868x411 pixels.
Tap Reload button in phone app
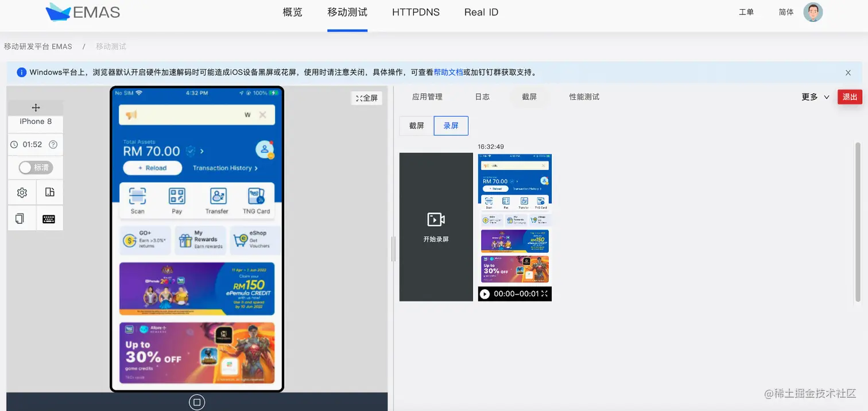coord(153,168)
